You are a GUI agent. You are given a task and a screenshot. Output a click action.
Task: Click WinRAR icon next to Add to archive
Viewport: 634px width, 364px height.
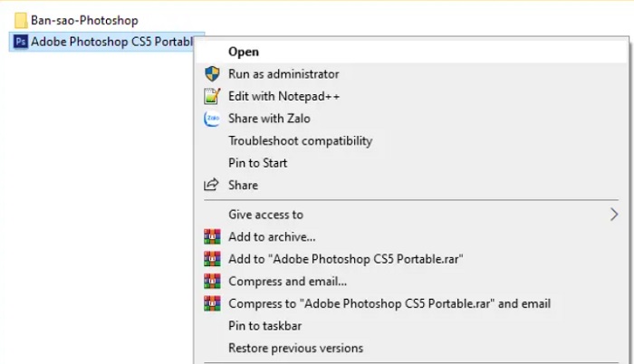[212, 236]
